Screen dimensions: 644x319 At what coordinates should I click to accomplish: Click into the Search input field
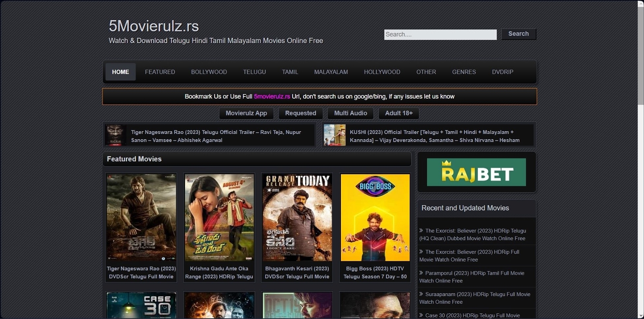click(x=440, y=35)
